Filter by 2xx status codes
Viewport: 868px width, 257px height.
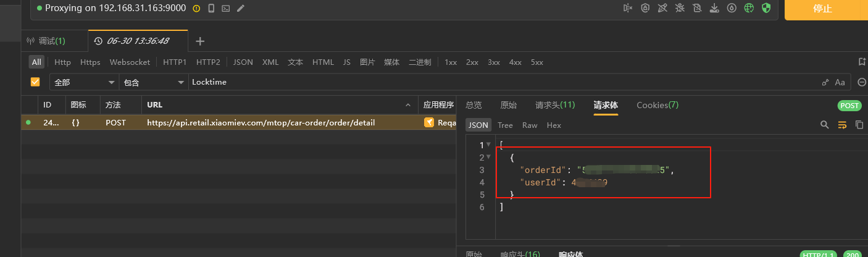click(472, 62)
